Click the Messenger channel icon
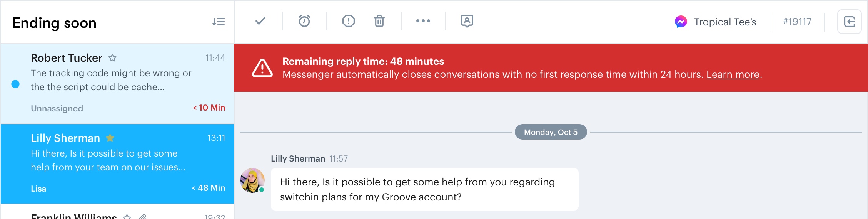 pos(681,22)
